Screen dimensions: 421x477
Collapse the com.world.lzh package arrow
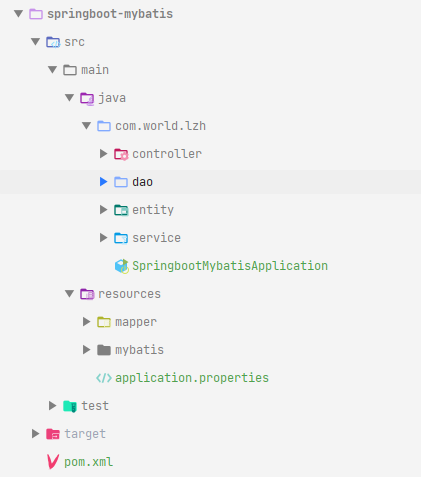(86, 126)
